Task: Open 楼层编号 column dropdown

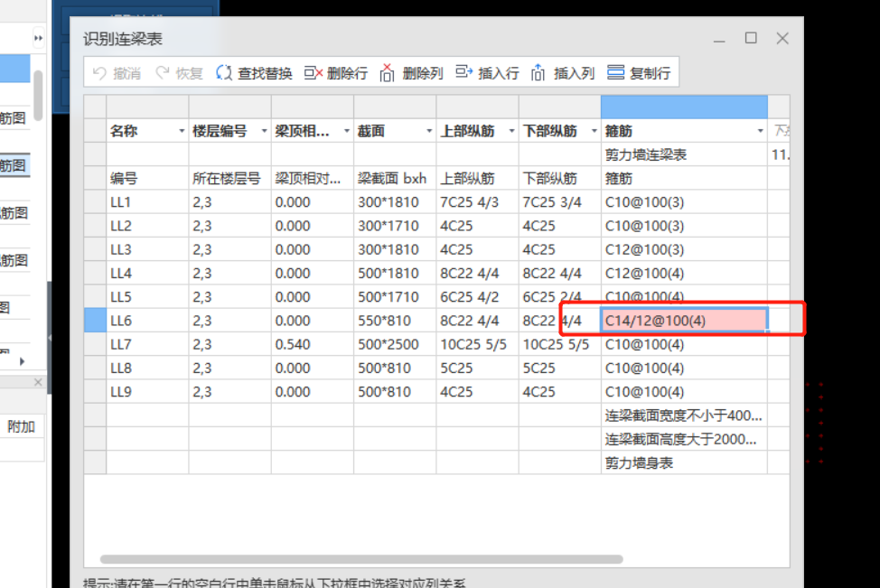Action: coord(264,131)
